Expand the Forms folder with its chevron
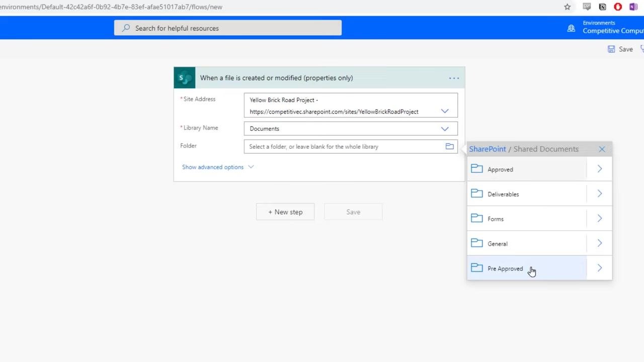644x362 pixels. pyautogui.click(x=600, y=218)
